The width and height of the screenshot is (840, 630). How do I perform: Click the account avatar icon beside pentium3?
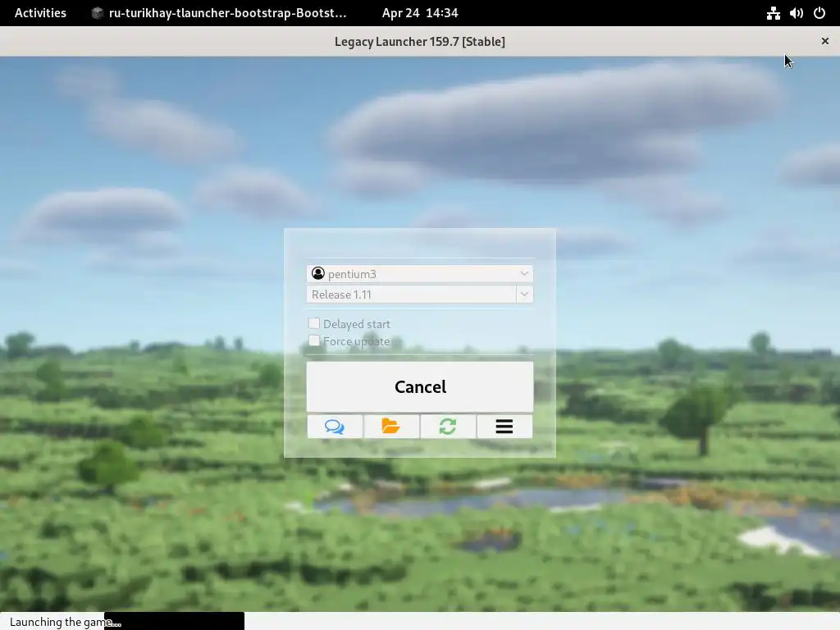[318, 273]
